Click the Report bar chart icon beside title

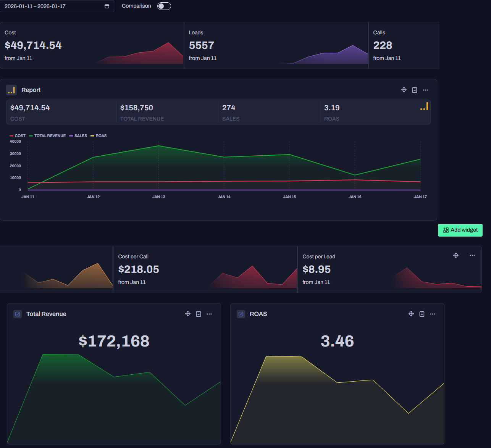pyautogui.click(x=11, y=90)
